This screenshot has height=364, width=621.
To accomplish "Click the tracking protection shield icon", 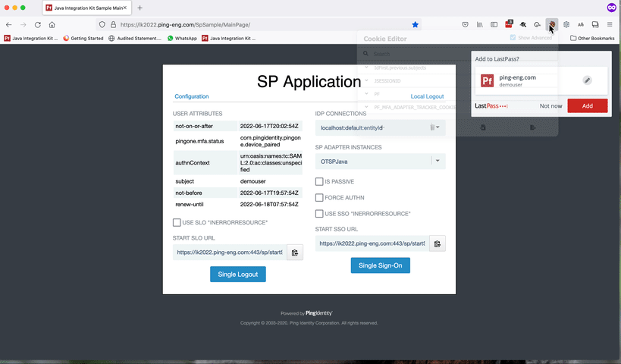I will point(102,24).
